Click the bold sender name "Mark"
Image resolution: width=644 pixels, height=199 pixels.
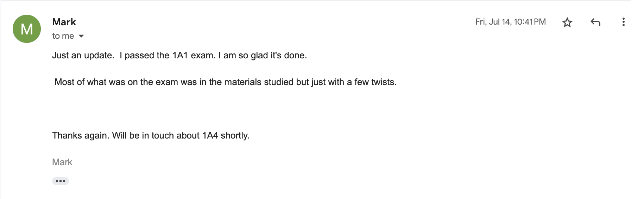pos(64,22)
